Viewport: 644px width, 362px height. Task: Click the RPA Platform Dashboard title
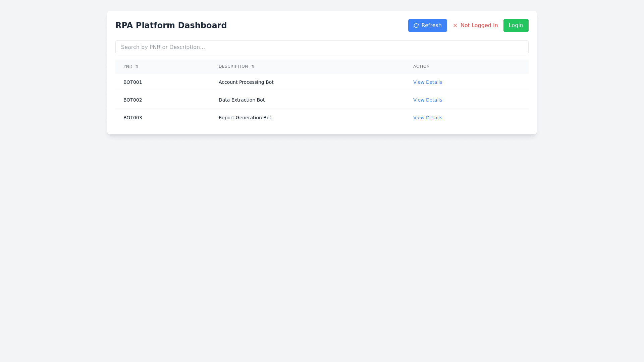click(x=171, y=25)
